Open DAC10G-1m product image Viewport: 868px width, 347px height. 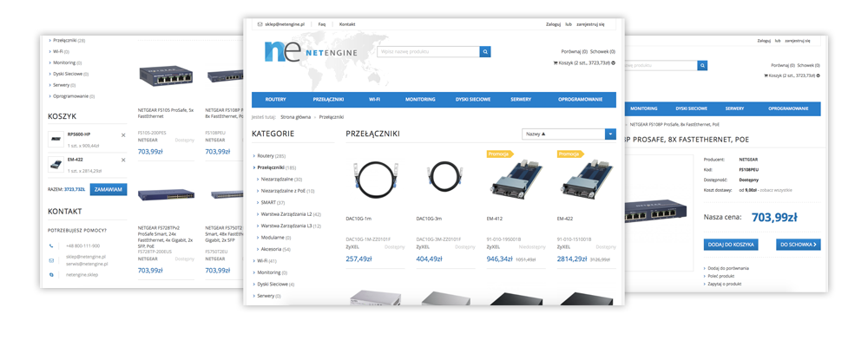375,178
